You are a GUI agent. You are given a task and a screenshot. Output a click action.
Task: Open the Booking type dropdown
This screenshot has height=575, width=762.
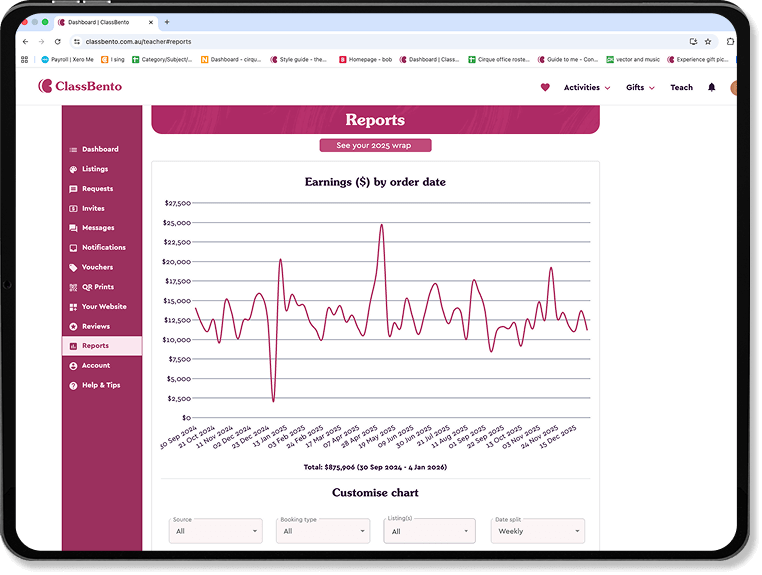click(323, 531)
